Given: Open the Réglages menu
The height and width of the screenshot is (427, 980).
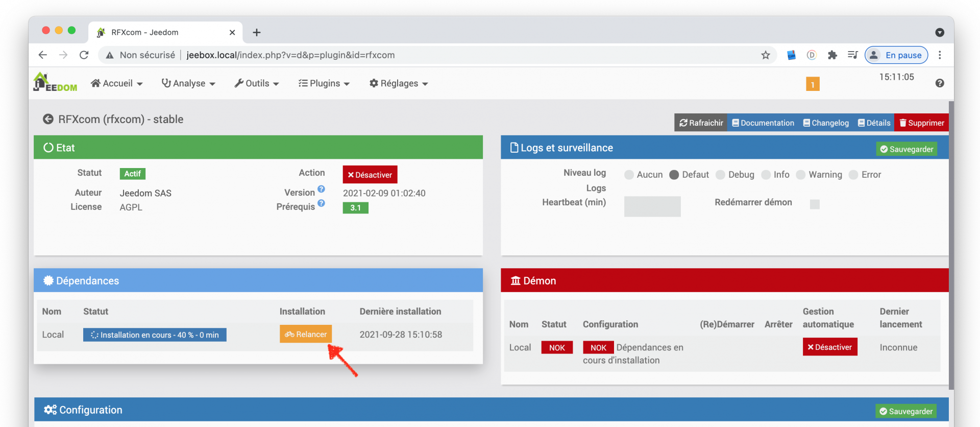Looking at the screenshot, I should click(399, 83).
